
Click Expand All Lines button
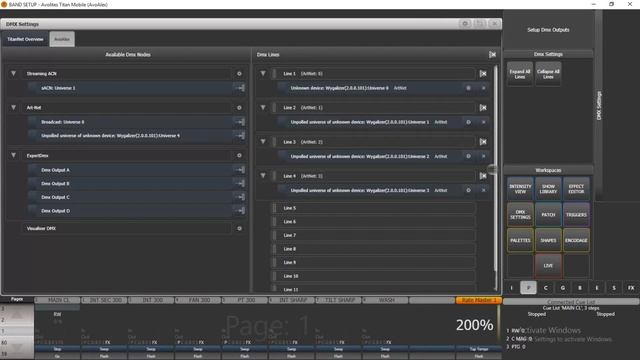[x=520, y=74]
